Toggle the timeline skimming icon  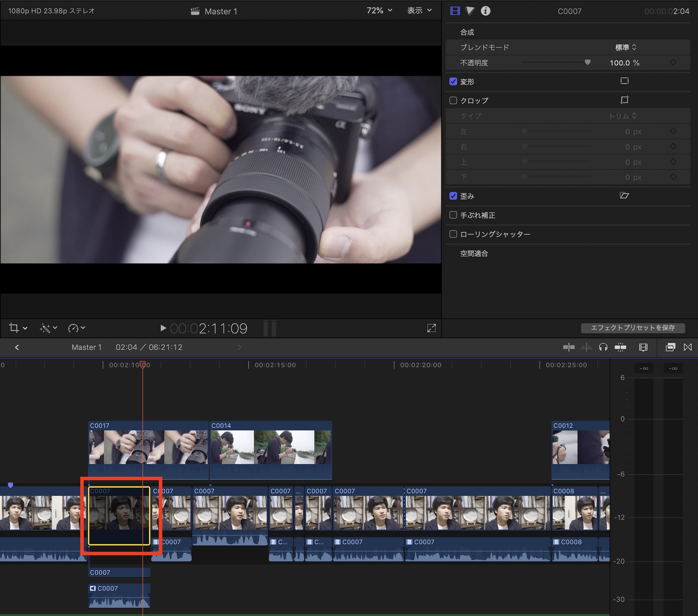point(569,347)
